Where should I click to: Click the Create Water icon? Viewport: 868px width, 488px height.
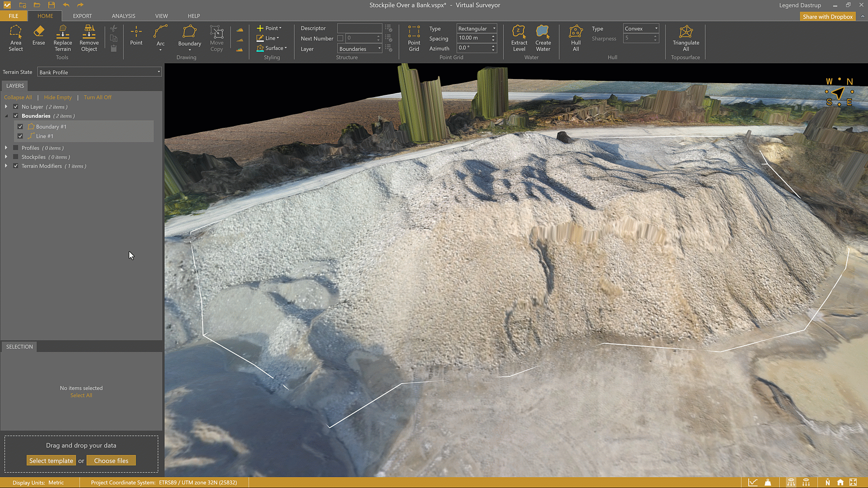coord(543,38)
